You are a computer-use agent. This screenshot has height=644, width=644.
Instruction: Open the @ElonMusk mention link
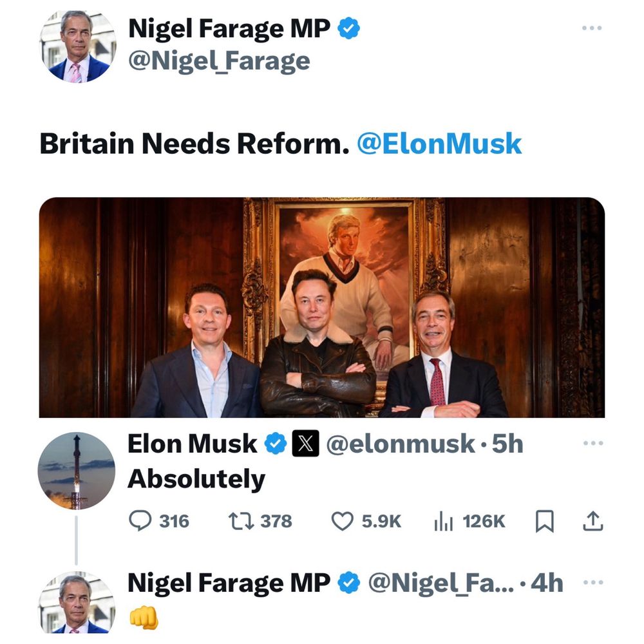click(x=439, y=144)
